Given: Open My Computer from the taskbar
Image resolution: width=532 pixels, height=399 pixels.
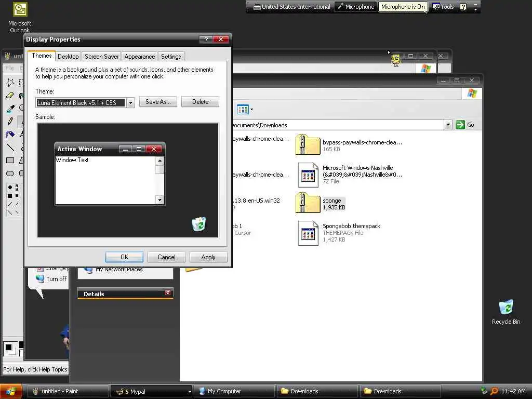Looking at the screenshot, I should (x=233, y=392).
